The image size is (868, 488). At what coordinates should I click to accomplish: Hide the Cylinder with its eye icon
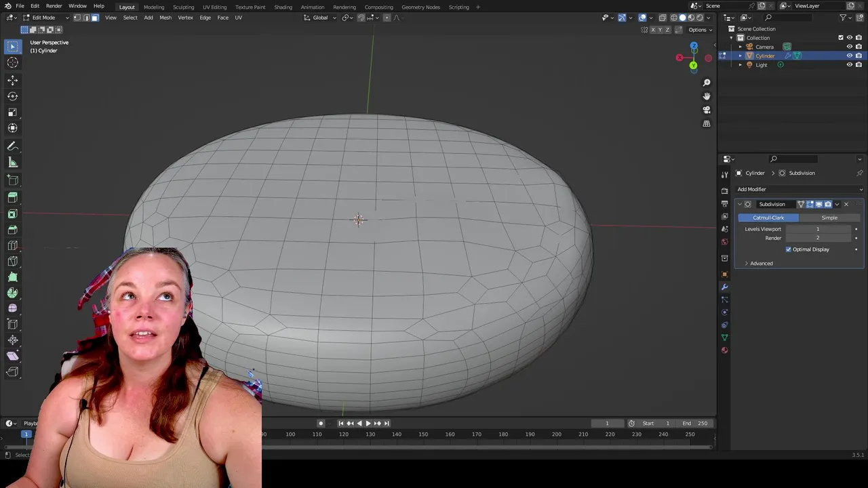(x=849, y=56)
